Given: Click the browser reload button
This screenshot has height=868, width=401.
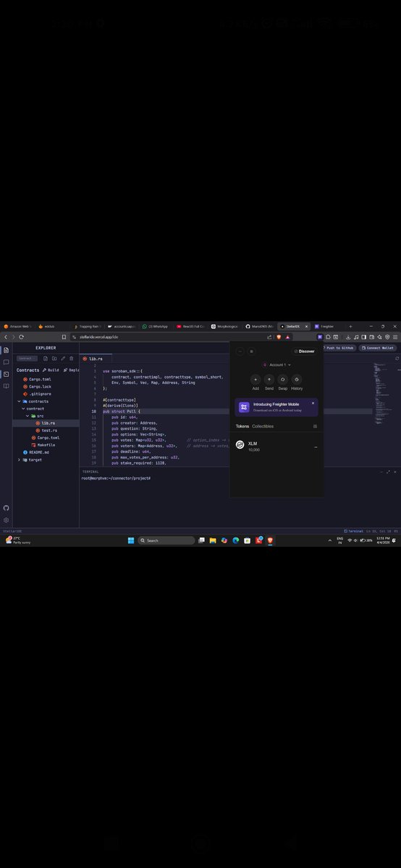Looking at the screenshot, I should pos(21,337).
